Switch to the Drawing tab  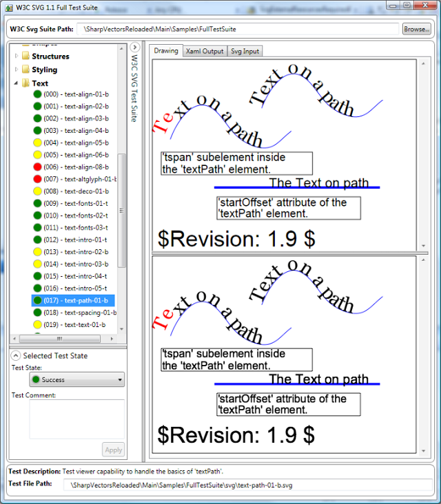pyautogui.click(x=166, y=51)
